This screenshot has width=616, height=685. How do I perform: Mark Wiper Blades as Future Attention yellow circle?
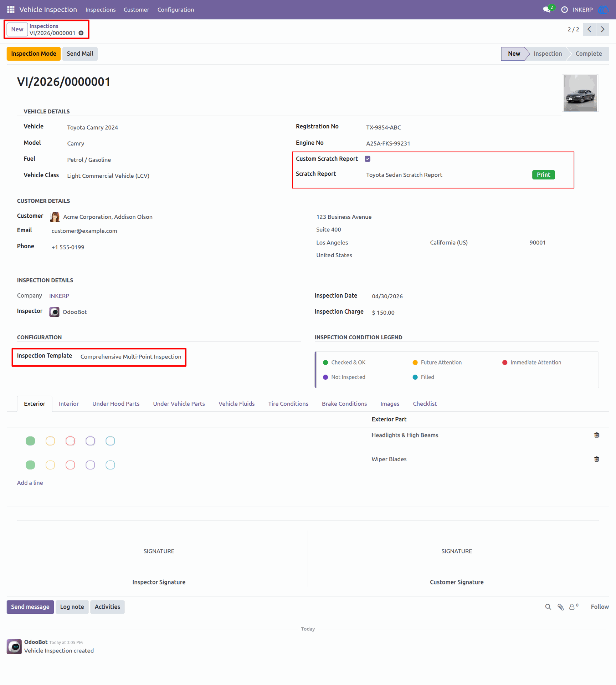click(x=50, y=465)
